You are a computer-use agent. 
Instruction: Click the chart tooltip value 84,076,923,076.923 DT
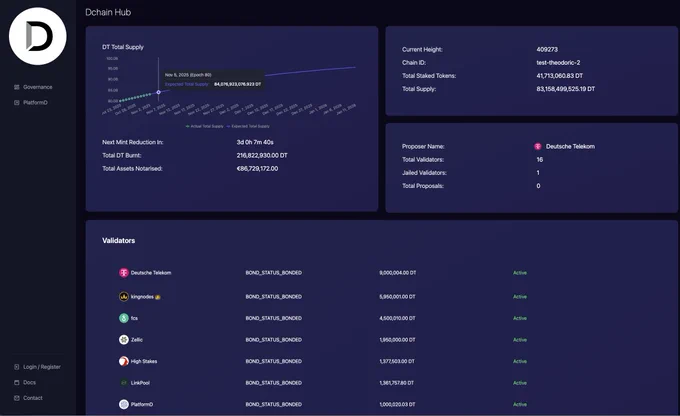click(x=238, y=84)
